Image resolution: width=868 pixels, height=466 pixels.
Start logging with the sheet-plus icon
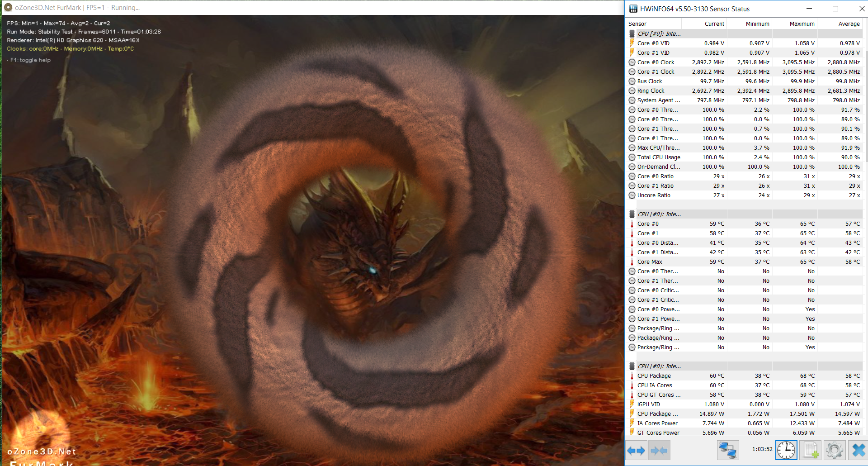[x=811, y=451]
